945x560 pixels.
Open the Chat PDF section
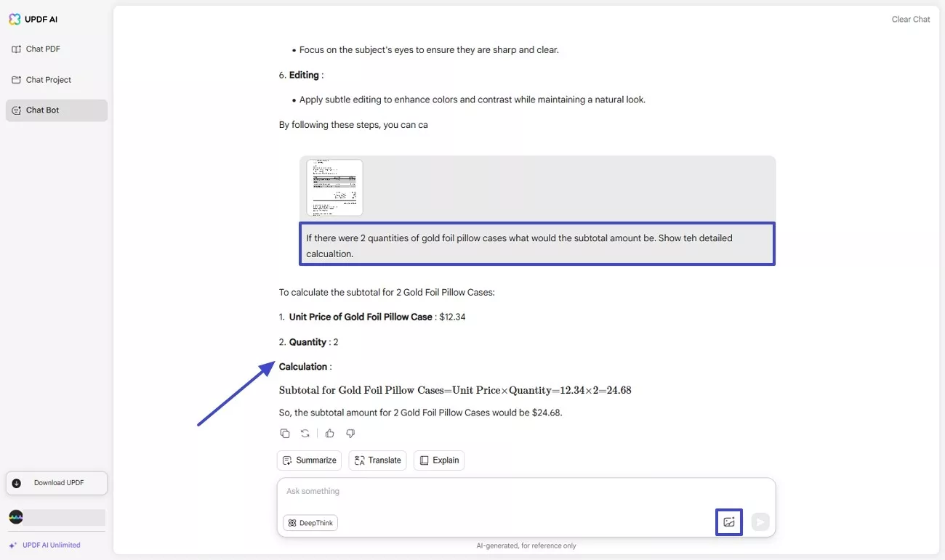[x=57, y=49]
